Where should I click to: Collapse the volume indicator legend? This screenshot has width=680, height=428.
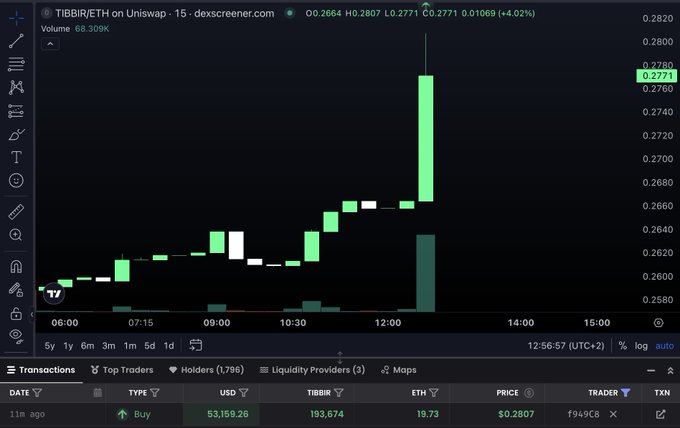click(50, 44)
